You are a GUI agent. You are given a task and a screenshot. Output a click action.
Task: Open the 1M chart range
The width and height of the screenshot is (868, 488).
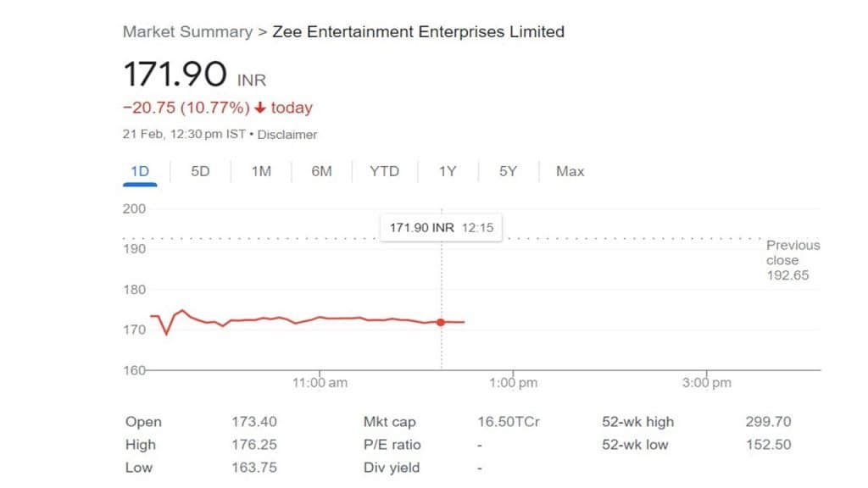[261, 171]
